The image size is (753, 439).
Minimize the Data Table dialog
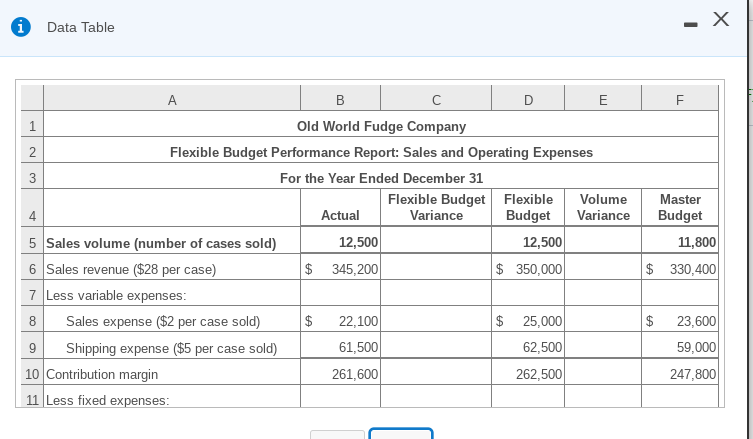(x=691, y=24)
